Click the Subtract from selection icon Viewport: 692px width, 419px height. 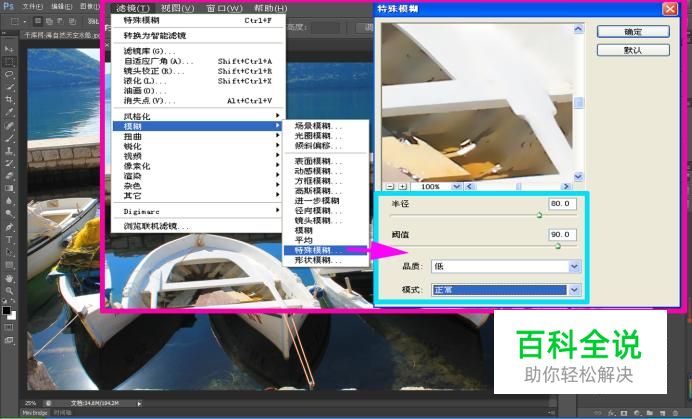60,21
